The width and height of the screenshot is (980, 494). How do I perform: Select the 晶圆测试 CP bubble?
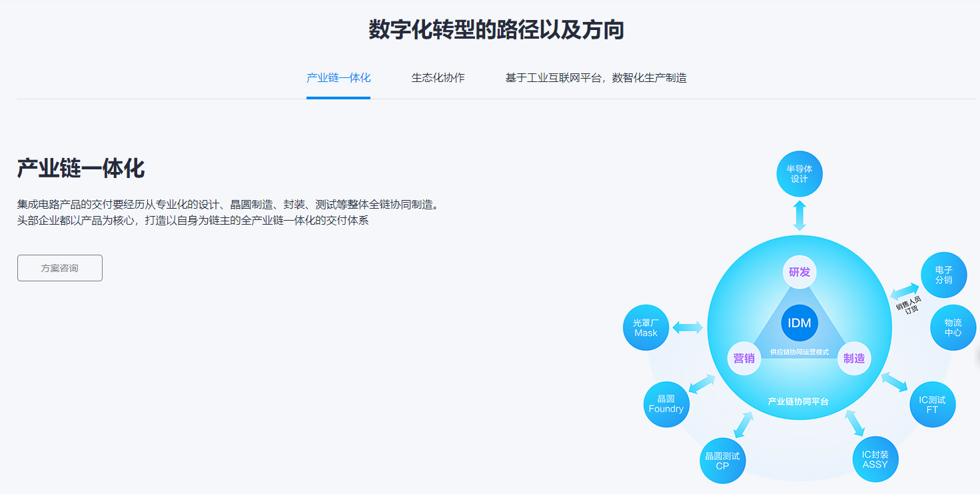coord(722,461)
